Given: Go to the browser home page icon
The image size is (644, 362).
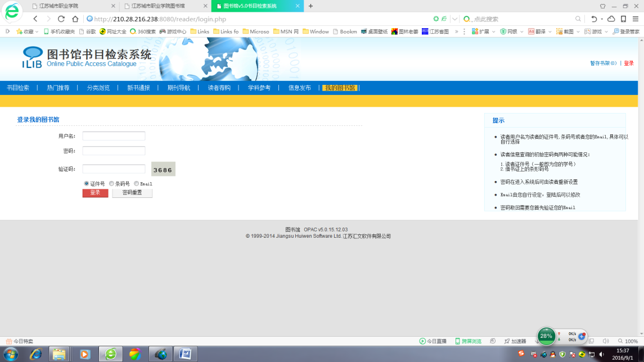Looking at the screenshot, I should [x=75, y=19].
